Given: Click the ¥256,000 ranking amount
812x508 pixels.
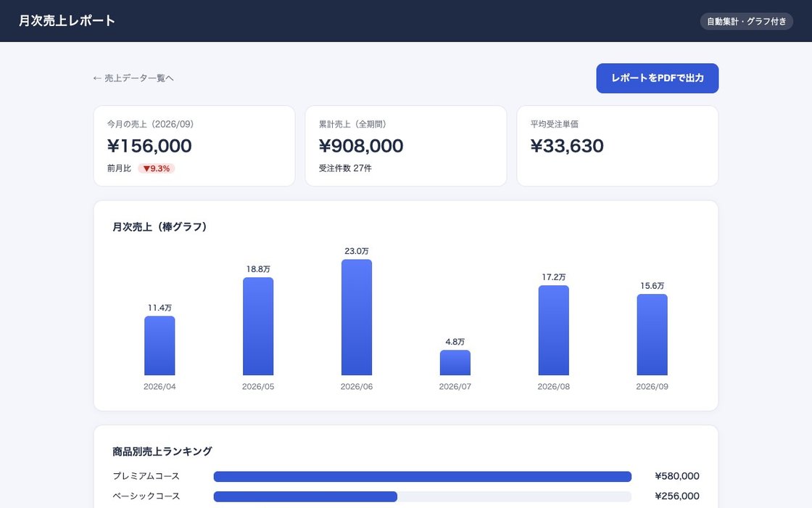Looking at the screenshot, I should (677, 496).
